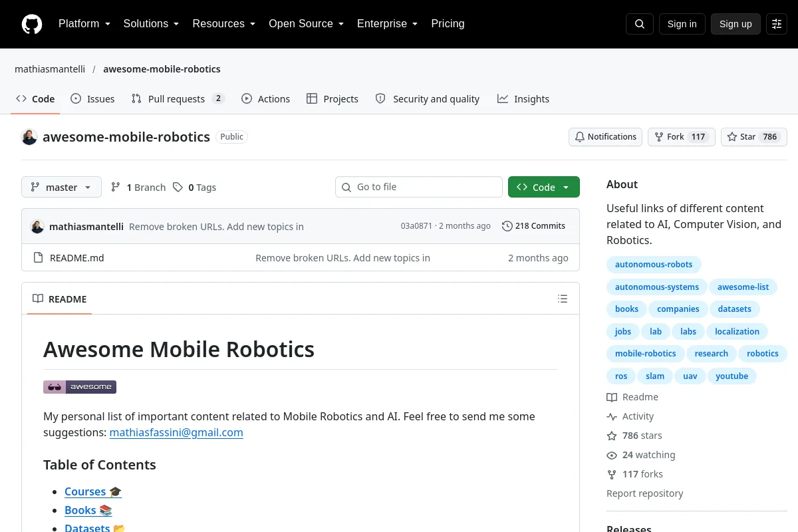The height and width of the screenshot is (532, 798).
Task: Click the README.md file icon
Action: (x=38, y=258)
